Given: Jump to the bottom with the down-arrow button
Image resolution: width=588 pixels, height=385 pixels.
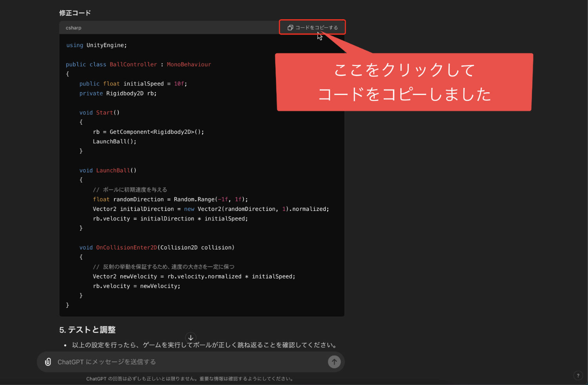Looking at the screenshot, I should (x=191, y=338).
